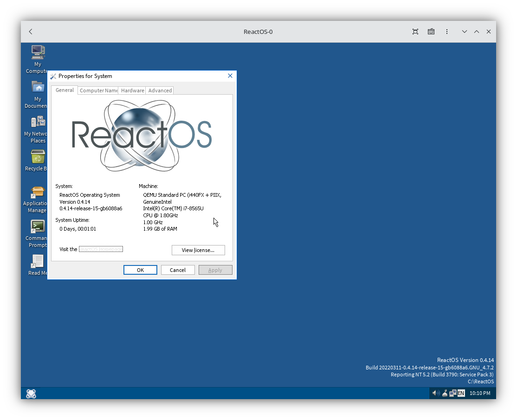
Task: Launch the Applications Manager desktop shortcut
Action: coord(37,200)
